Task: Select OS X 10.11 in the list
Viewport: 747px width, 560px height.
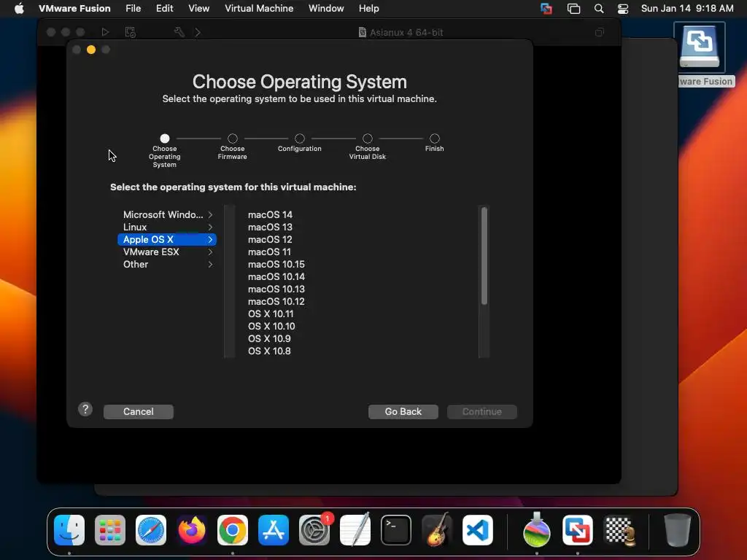Action: [271, 314]
